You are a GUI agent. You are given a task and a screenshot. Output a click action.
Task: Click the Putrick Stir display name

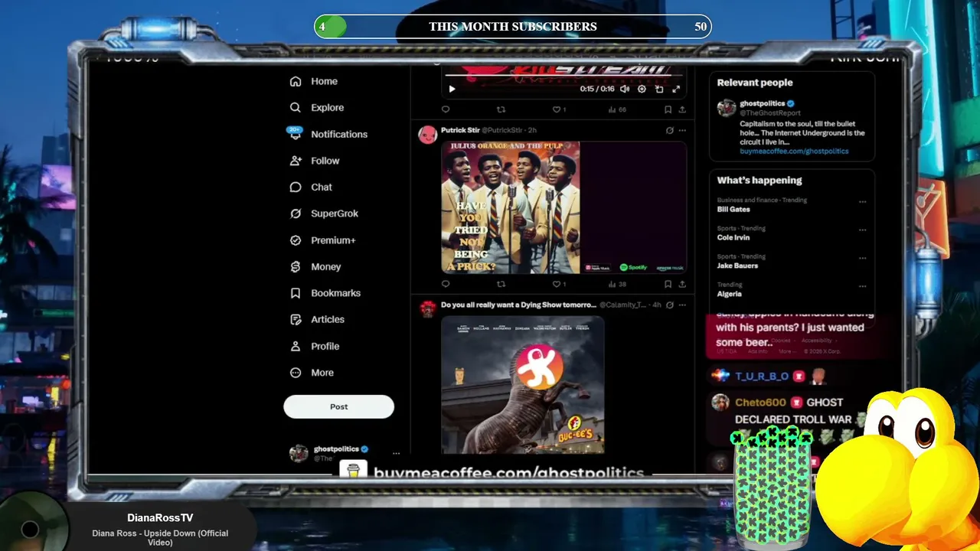pos(460,130)
